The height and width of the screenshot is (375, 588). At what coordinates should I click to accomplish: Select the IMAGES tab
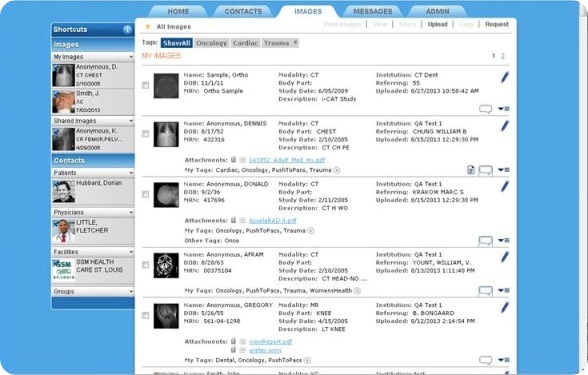click(x=308, y=12)
